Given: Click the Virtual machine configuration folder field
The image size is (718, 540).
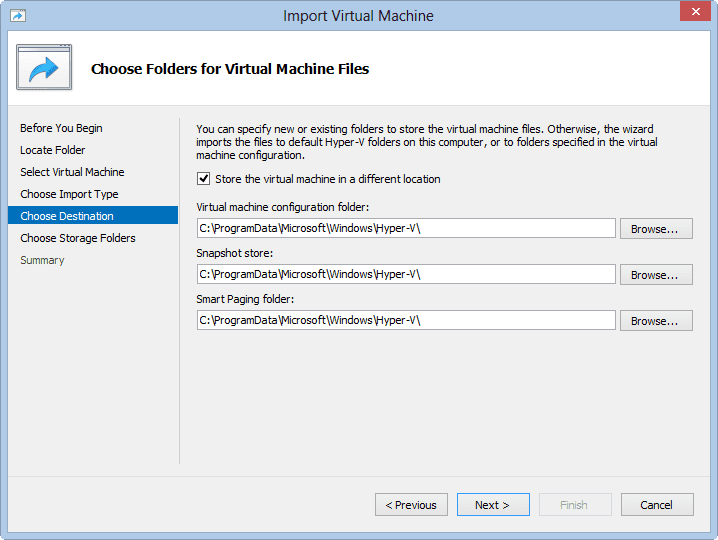Looking at the screenshot, I should click(x=406, y=228).
